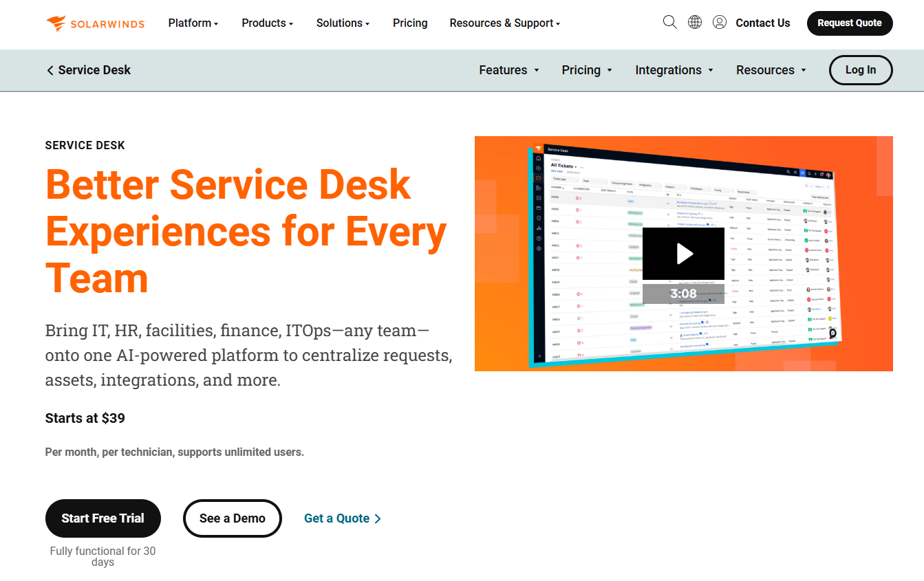The width and height of the screenshot is (924, 581).
Task: Expand the Products menu
Action: 268,23
